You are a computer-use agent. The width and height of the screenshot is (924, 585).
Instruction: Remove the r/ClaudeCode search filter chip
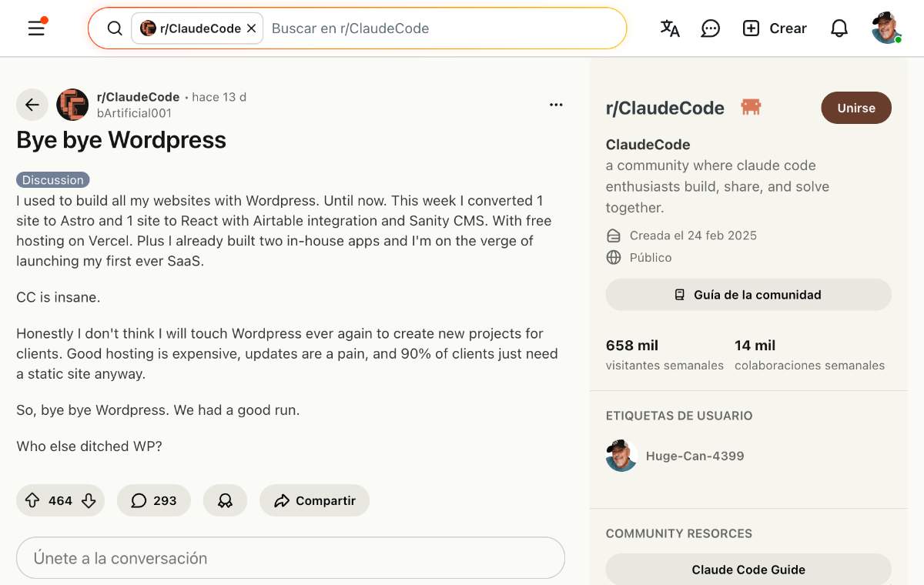click(251, 28)
